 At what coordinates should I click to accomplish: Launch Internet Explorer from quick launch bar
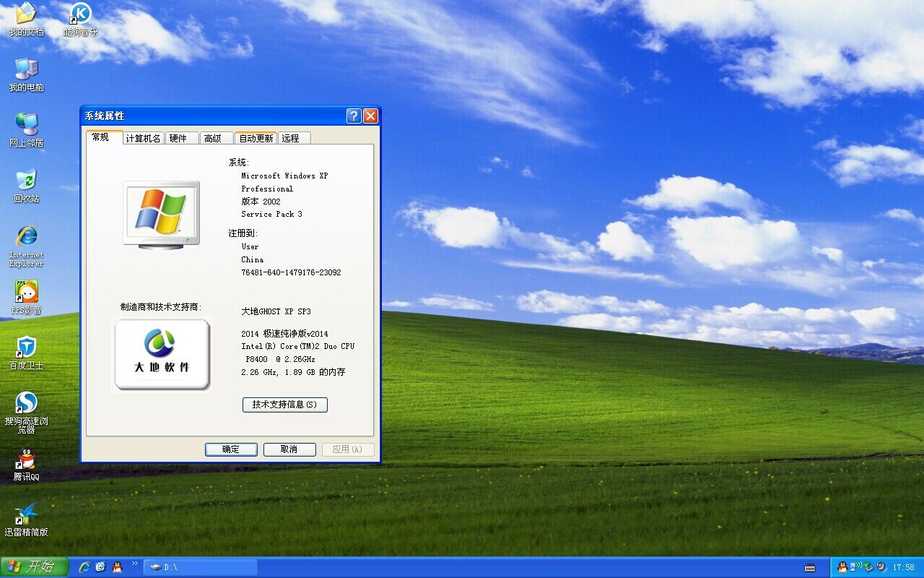(x=84, y=567)
